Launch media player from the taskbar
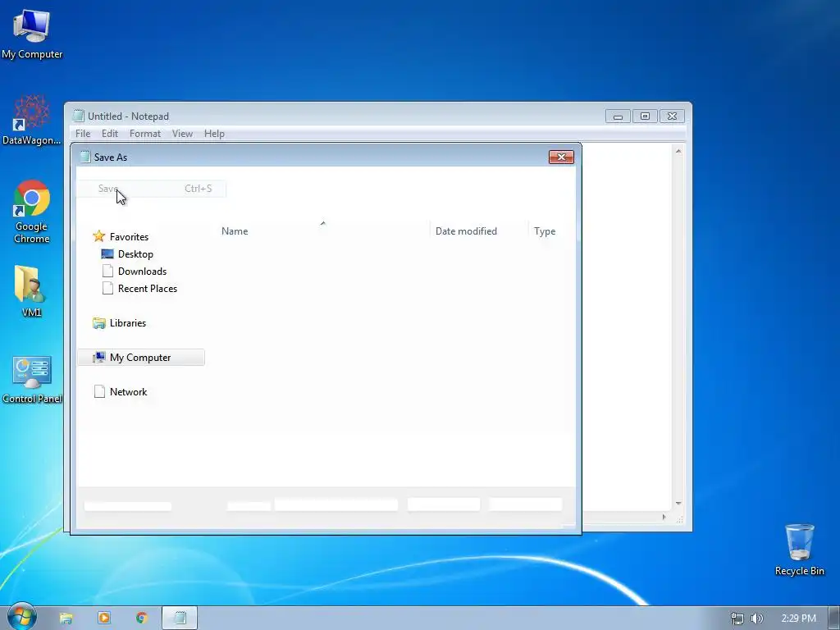The height and width of the screenshot is (630, 840). click(104, 618)
